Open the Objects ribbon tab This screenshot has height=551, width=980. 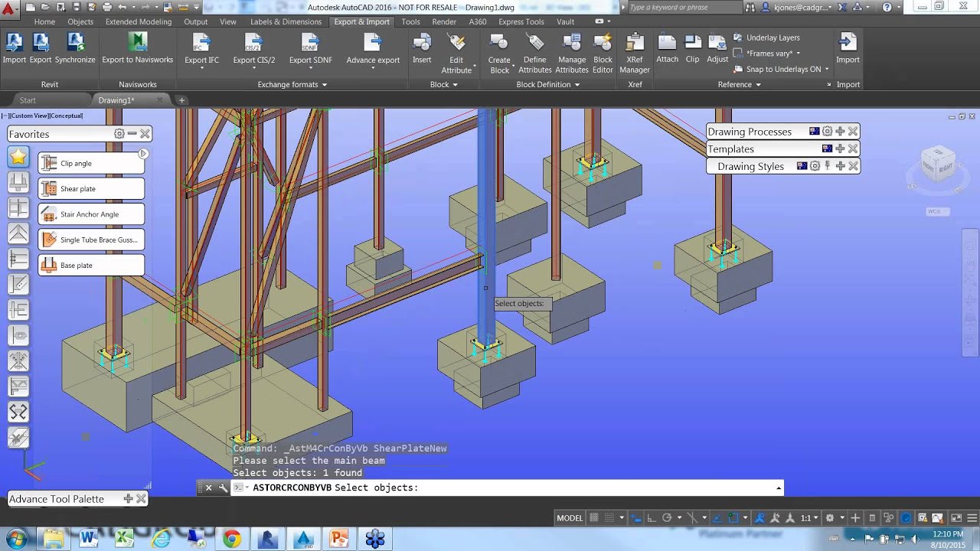[80, 21]
